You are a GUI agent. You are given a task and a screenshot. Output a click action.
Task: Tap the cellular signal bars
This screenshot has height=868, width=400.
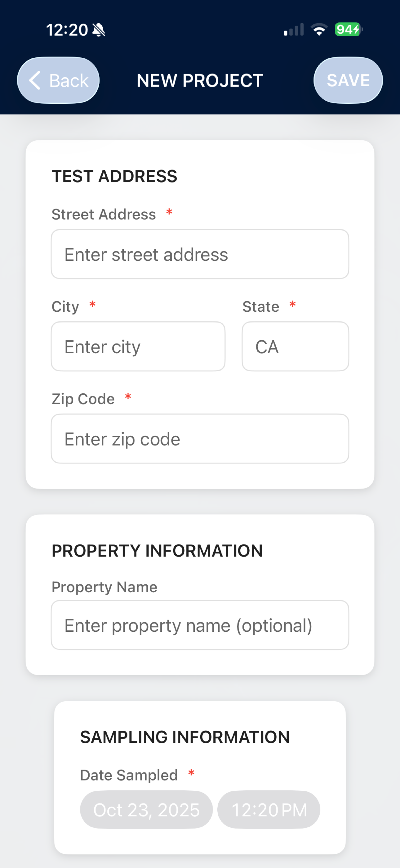click(x=294, y=30)
